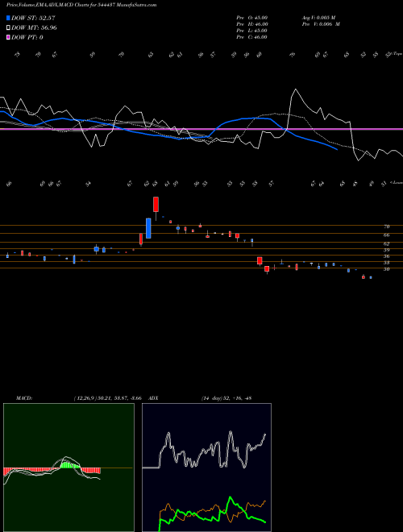
Task: Click the tallest red candlestick at the price peak
Action: (156, 204)
